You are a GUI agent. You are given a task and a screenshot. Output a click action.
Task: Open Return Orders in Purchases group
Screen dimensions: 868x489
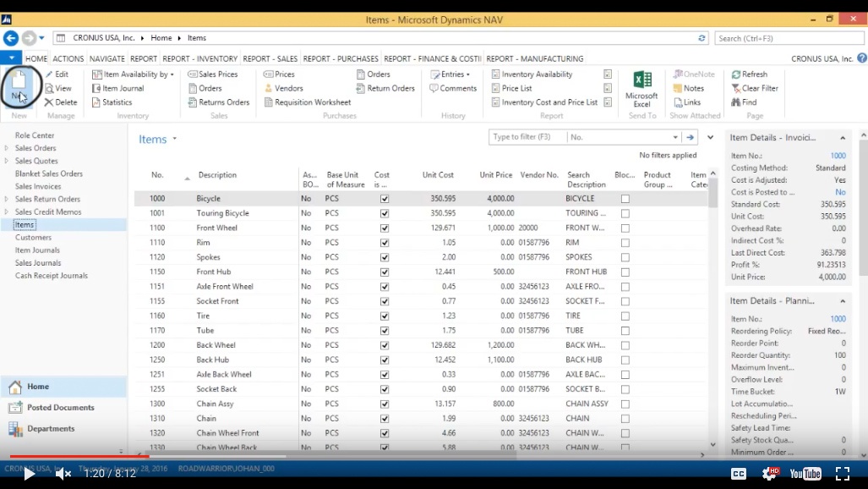coord(385,88)
